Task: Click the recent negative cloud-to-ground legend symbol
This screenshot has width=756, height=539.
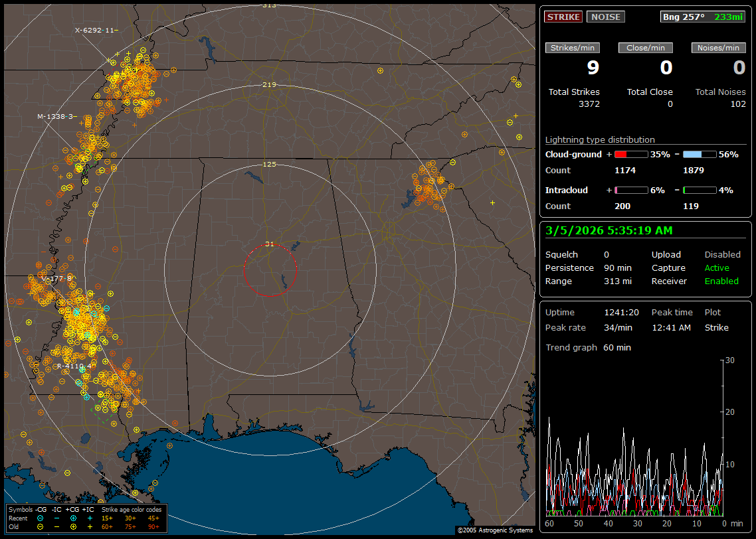Action: (x=40, y=518)
